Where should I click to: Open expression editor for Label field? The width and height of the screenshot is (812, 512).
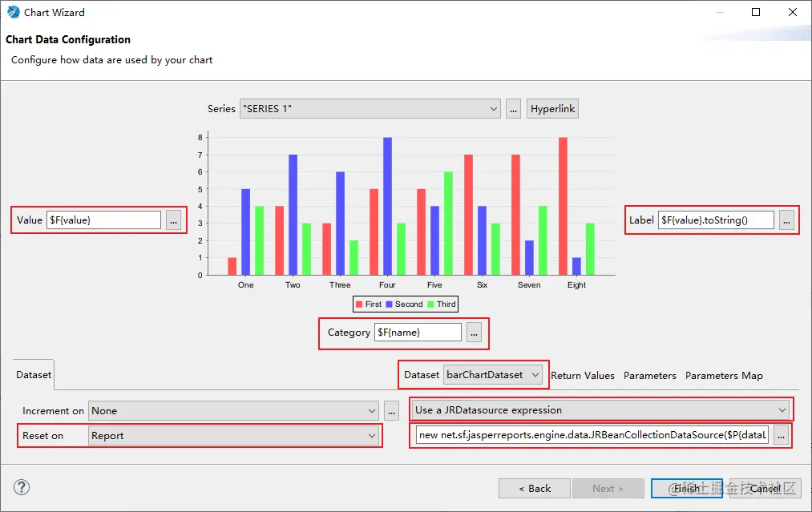786,220
